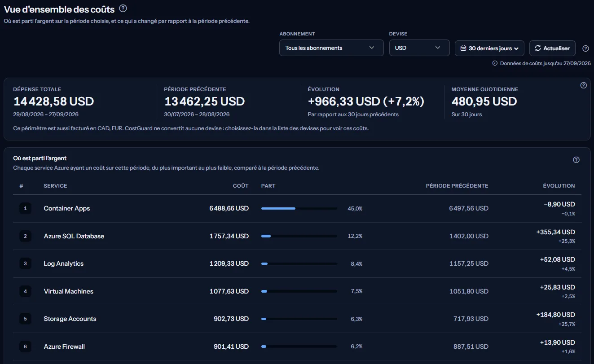Image resolution: width=594 pixels, height=364 pixels.
Task: Click the Container Apps share progress bar
Action: click(299, 208)
